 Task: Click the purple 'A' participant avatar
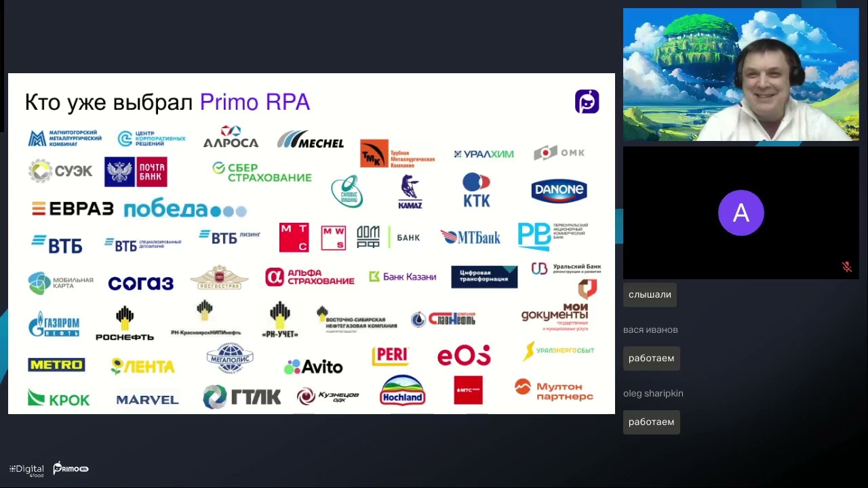pos(741,213)
